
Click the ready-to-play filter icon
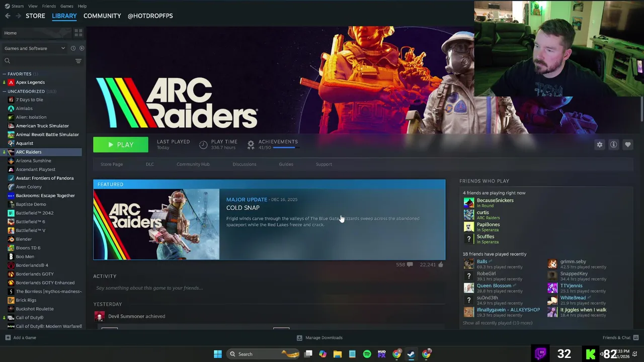click(82, 48)
